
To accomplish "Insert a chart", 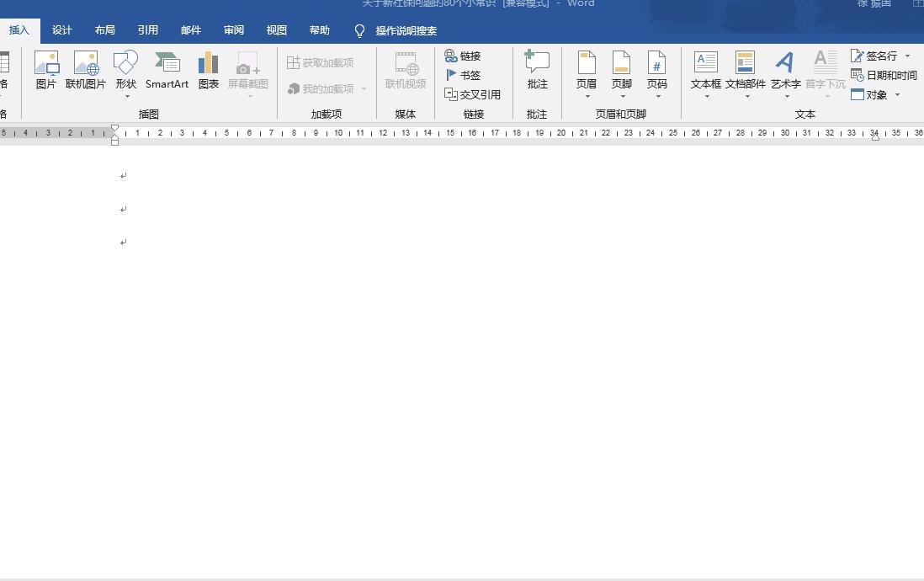I will pos(208,72).
